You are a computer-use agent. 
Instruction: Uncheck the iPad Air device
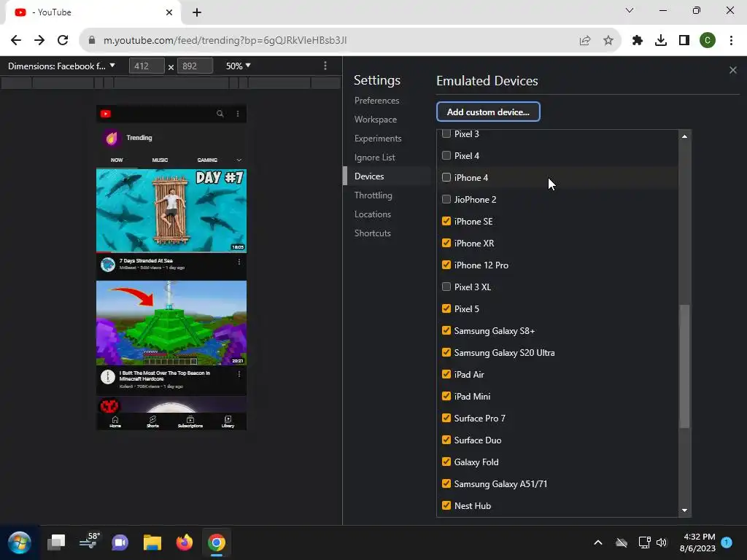[x=446, y=374]
